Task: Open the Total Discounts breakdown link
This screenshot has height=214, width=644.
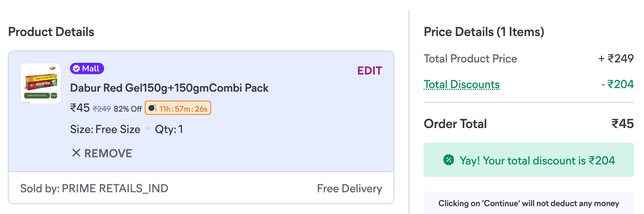Action: [x=461, y=85]
